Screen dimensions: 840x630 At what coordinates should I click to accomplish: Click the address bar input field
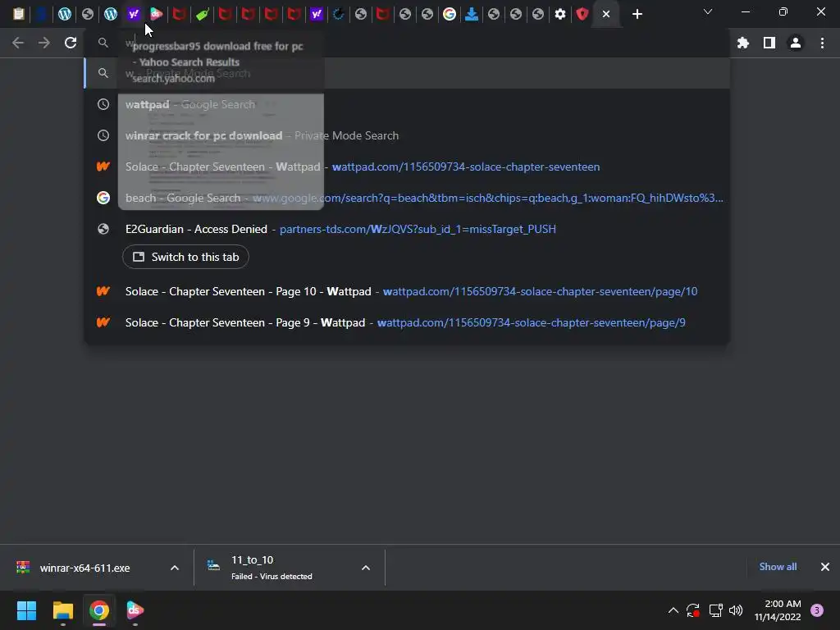tap(407, 43)
